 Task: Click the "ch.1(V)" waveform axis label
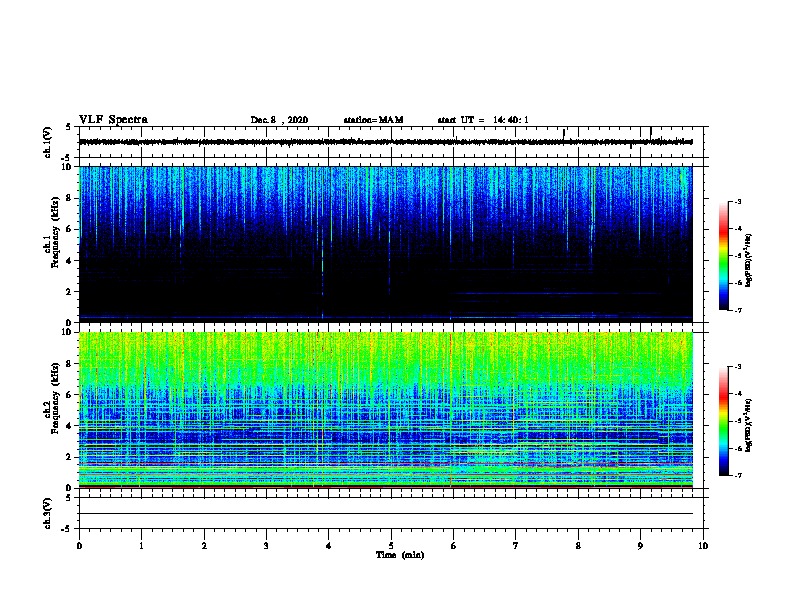coord(48,142)
